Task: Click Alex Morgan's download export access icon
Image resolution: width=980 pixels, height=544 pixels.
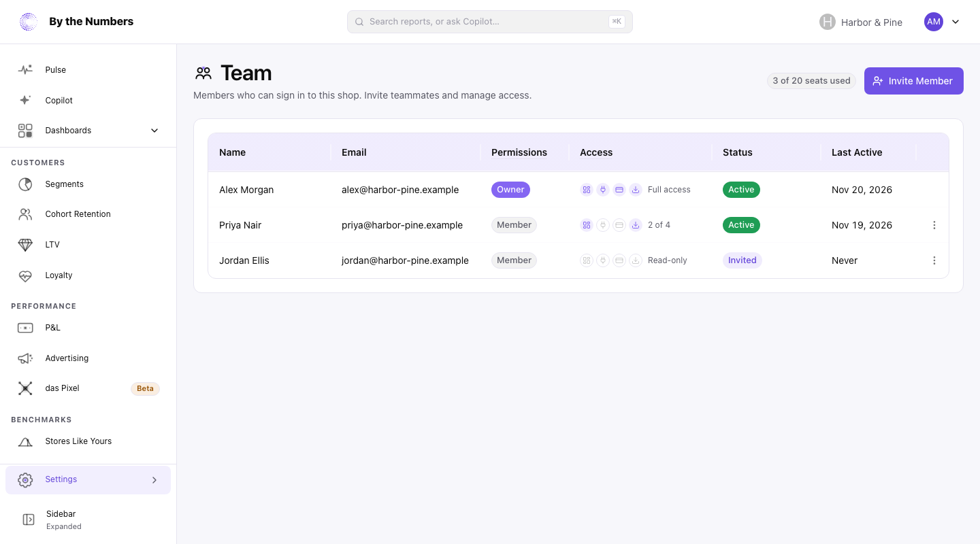Action: (x=636, y=190)
